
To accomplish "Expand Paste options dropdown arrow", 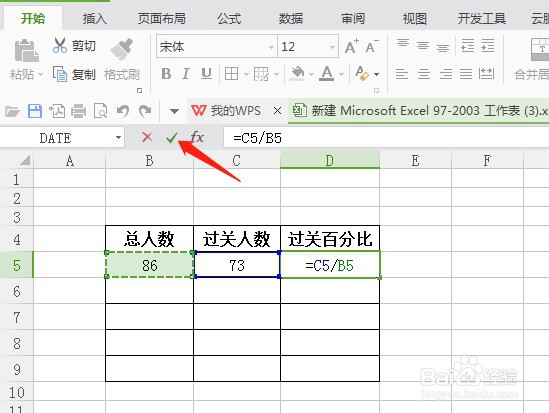I will pyautogui.click(x=40, y=74).
